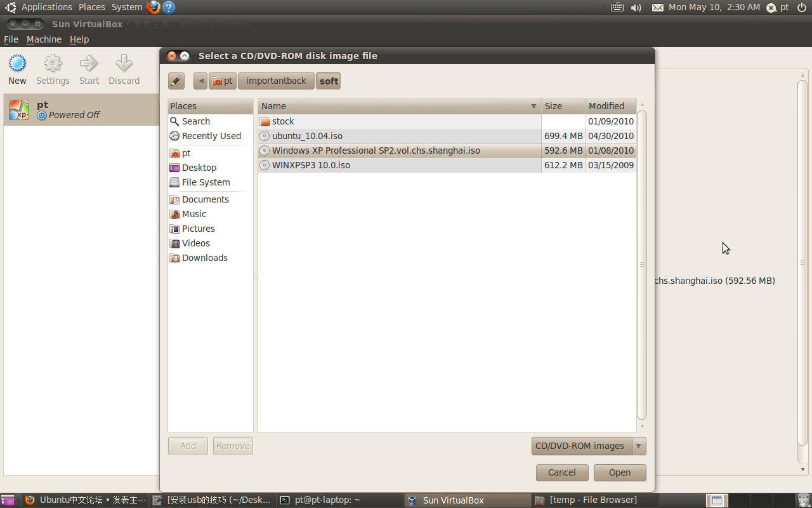Screen dimensions: 812x508
Task: Click the date and time clock
Action: click(714, 7)
